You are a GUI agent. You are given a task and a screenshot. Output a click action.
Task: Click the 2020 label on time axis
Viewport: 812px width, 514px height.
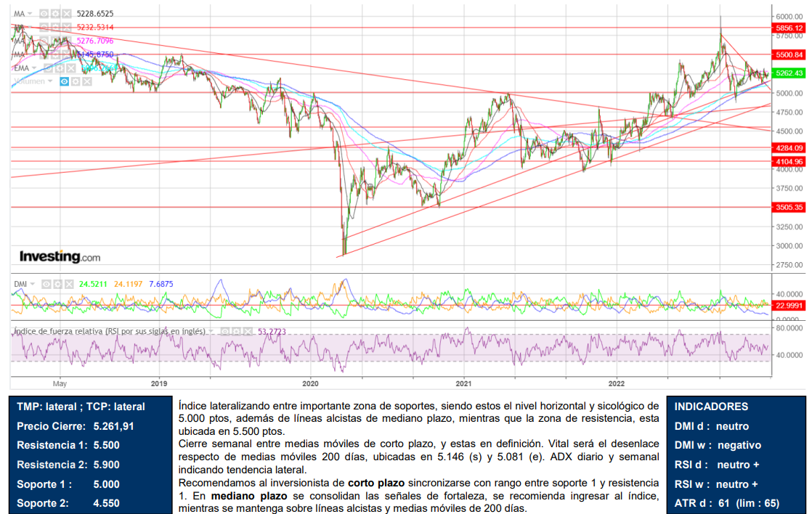(310, 383)
